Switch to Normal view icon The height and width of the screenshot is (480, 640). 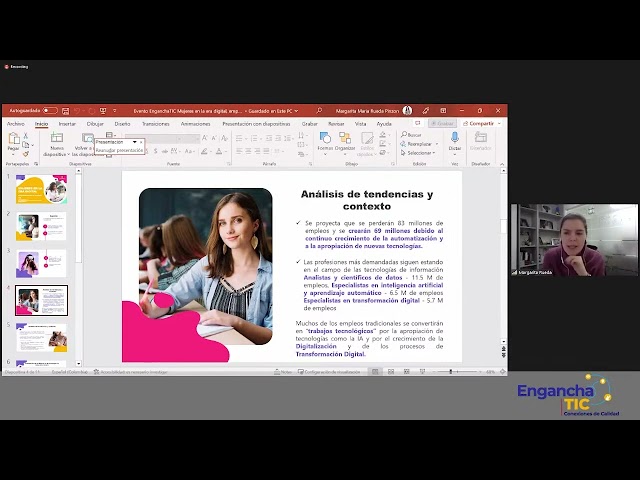coord(375,372)
